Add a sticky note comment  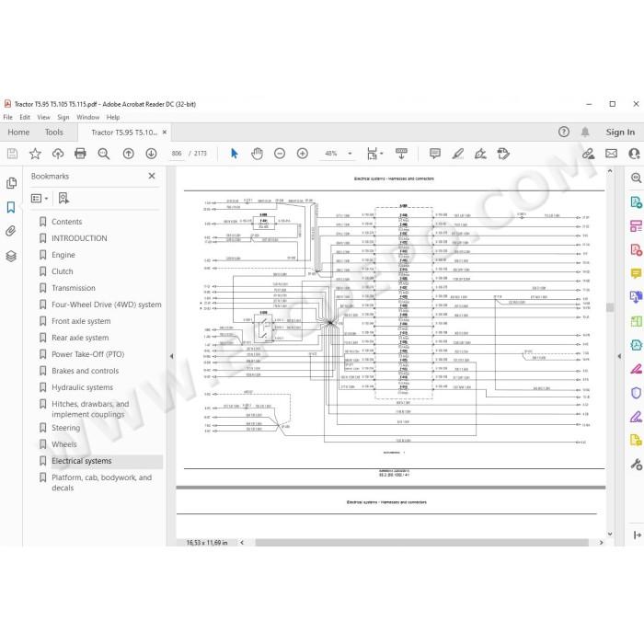[x=434, y=154]
